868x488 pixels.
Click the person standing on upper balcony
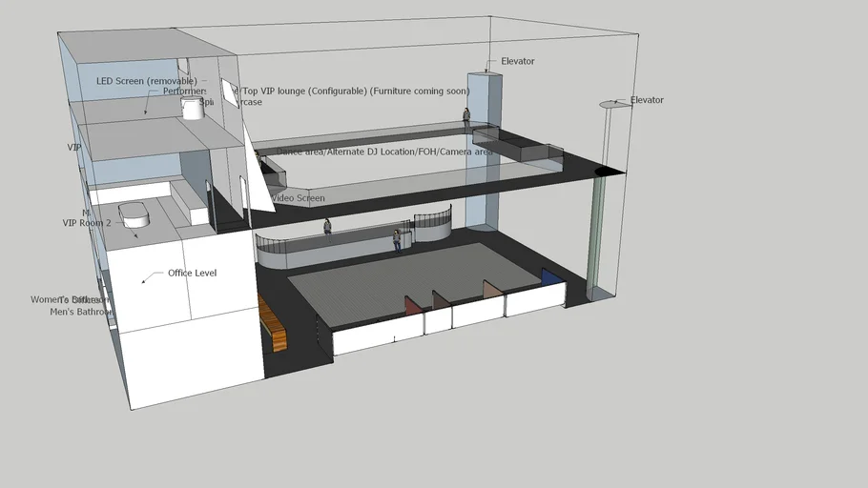(466, 117)
